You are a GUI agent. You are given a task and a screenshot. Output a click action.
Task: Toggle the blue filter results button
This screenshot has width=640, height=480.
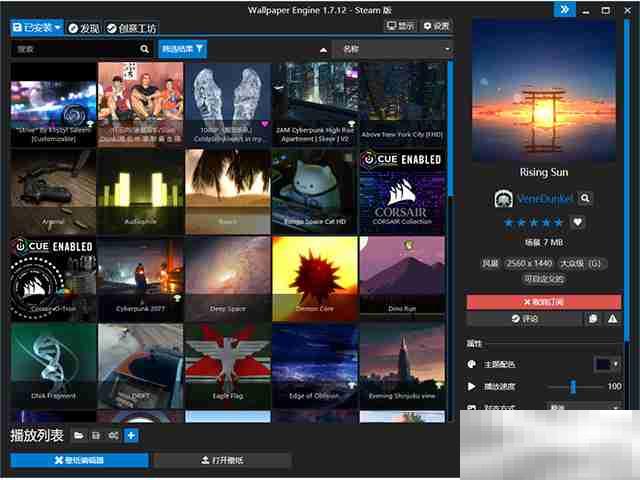pos(182,49)
